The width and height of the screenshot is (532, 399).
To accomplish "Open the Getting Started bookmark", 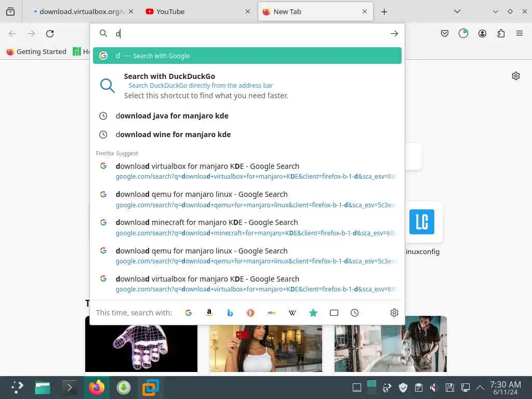I will [36, 51].
